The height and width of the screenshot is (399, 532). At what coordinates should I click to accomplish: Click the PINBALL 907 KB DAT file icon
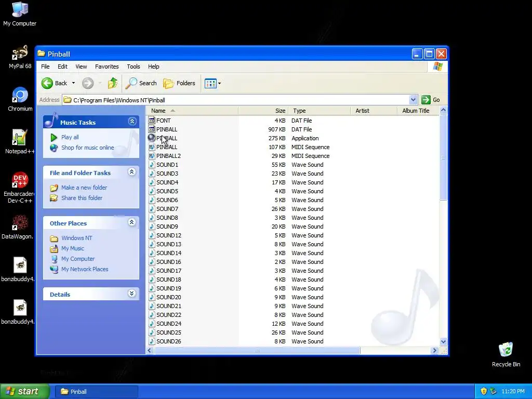[152, 129]
